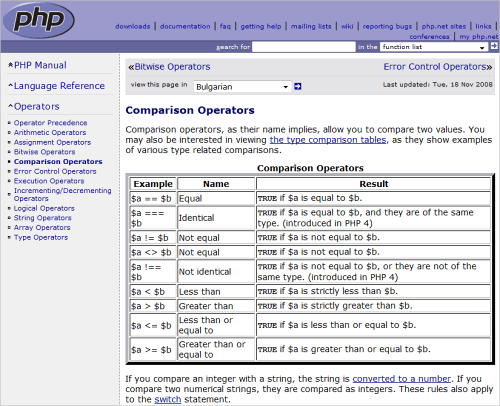
Task: Open getting help link
Action: (261, 26)
